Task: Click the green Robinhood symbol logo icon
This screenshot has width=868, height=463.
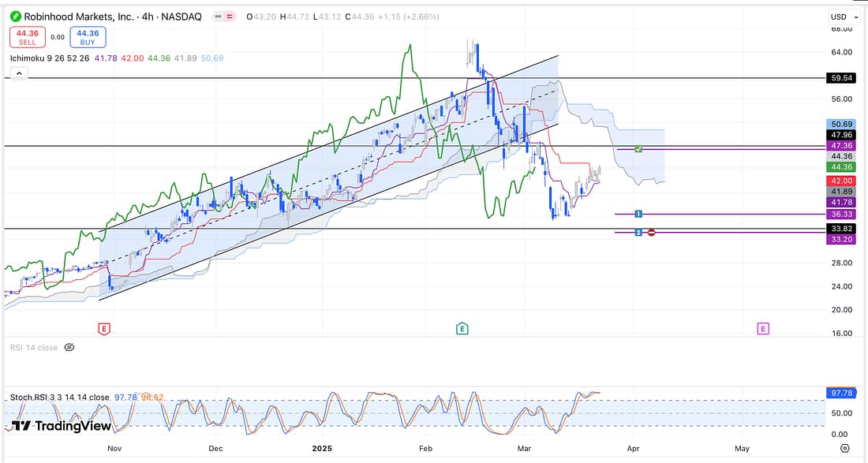Action: (x=15, y=17)
